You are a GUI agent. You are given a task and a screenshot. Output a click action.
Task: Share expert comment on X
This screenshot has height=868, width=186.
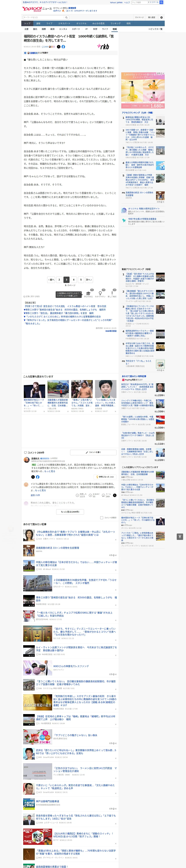(x=33, y=477)
